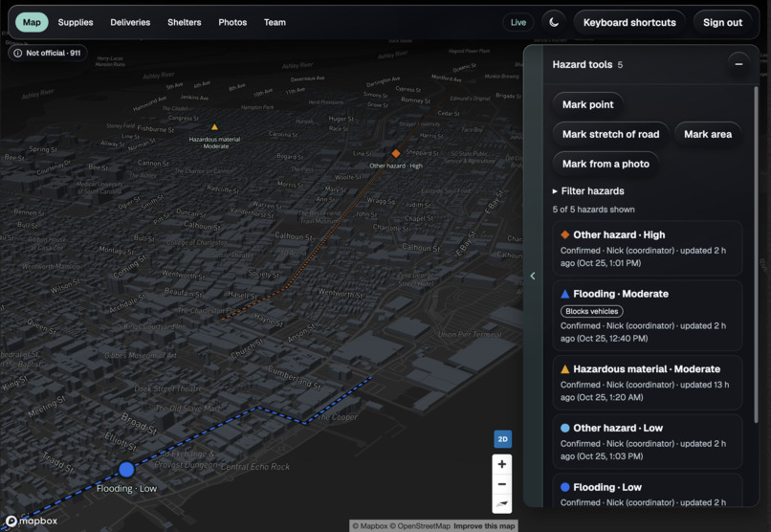Viewport: 771px width, 532px height.
Task: Open the Supplies tab
Action: [76, 22]
